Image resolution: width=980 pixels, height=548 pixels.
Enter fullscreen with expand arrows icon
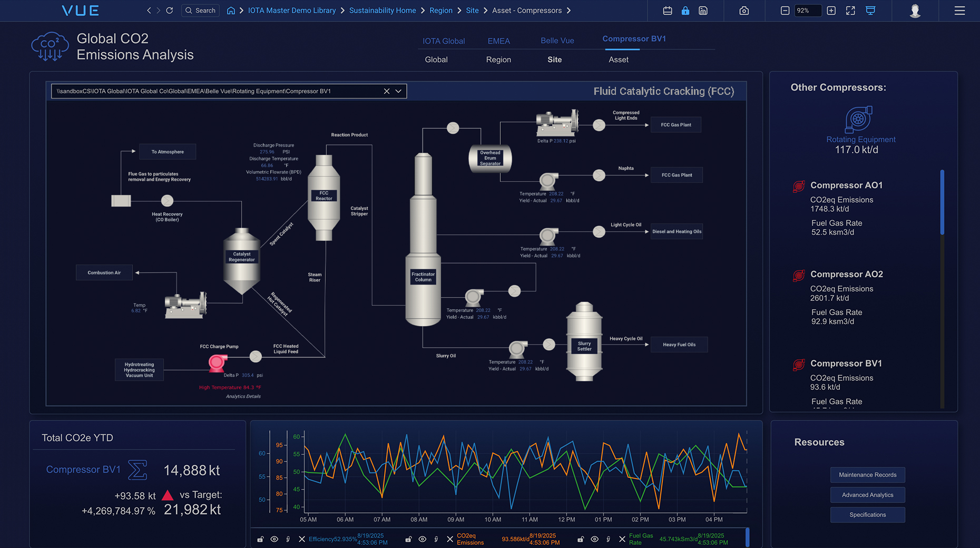(x=850, y=11)
